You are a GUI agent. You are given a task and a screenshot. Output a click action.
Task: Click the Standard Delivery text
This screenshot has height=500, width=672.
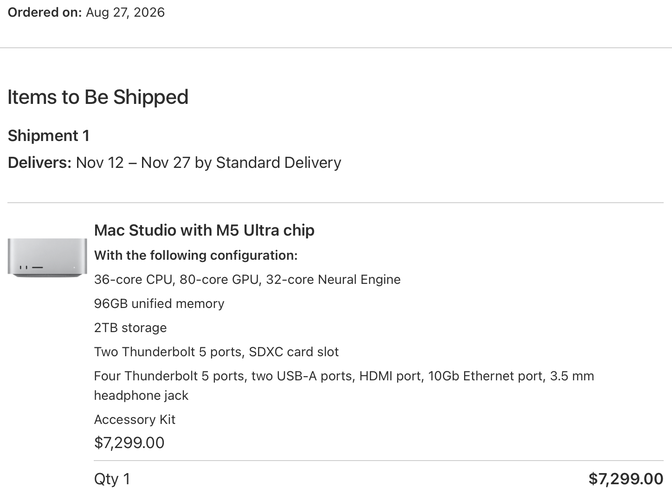pos(279,163)
